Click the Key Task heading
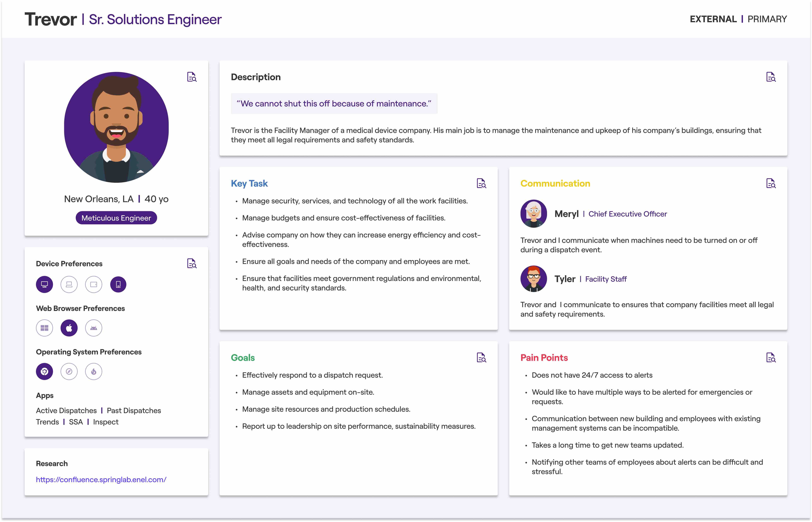The width and height of the screenshot is (812, 522). (249, 183)
